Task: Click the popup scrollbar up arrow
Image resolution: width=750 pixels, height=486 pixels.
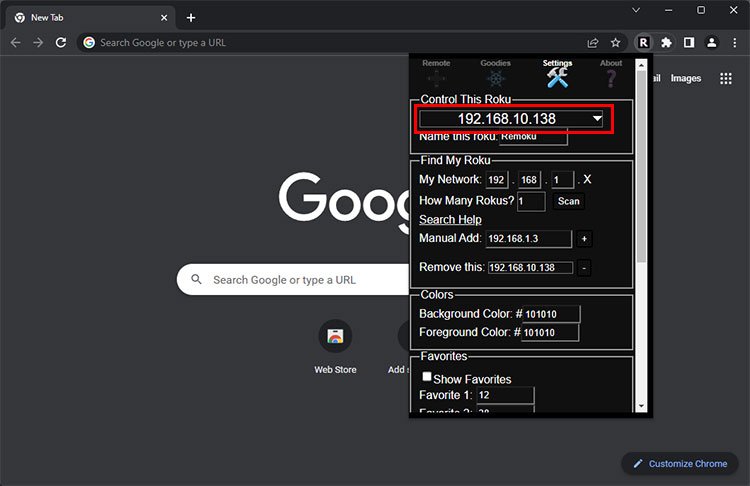Action: pos(641,65)
